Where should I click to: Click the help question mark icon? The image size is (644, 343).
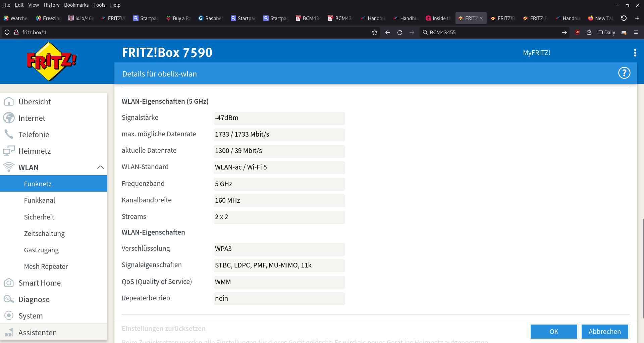point(624,73)
